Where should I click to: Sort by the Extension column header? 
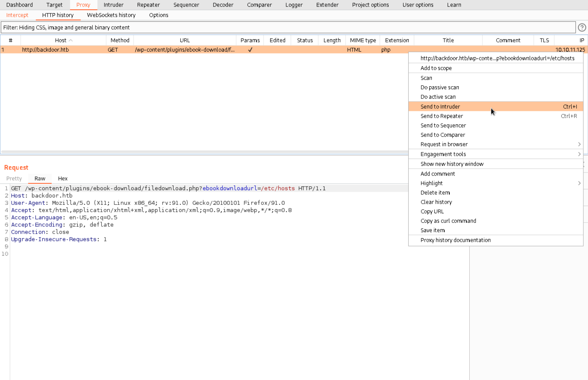[397, 40]
